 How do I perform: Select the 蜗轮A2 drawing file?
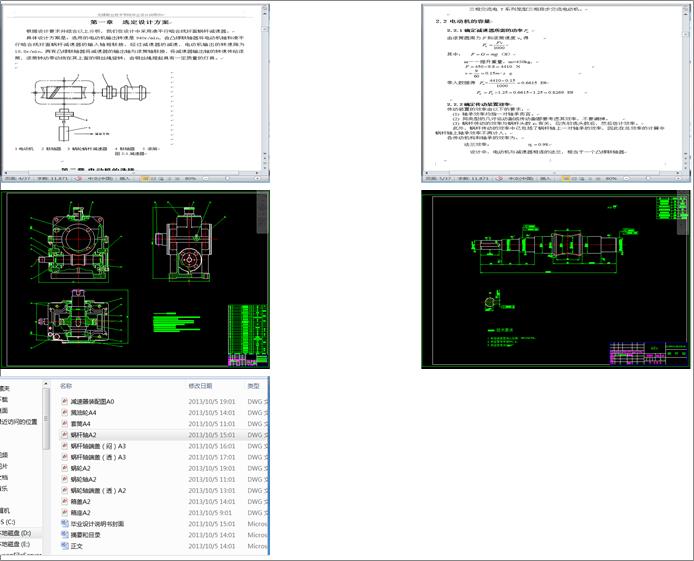tap(80, 468)
